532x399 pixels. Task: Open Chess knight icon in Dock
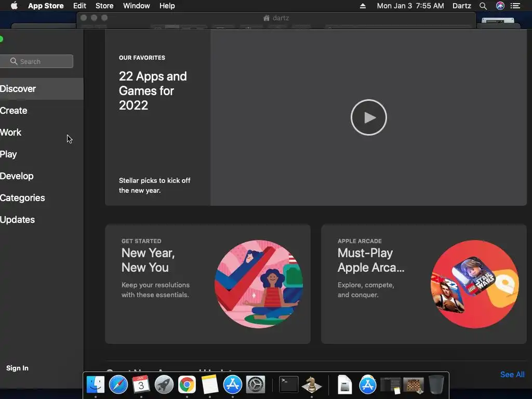312,385
